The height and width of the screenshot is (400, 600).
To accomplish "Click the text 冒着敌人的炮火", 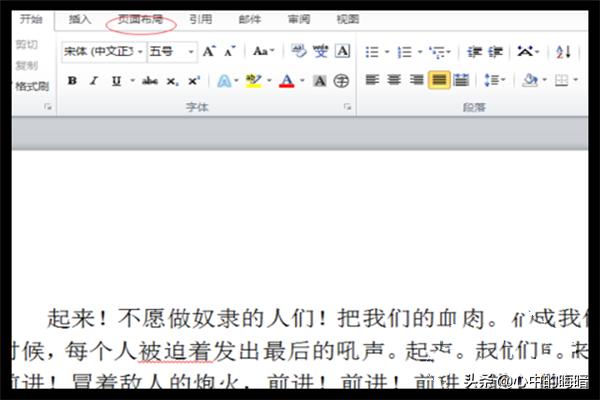I will (155, 381).
